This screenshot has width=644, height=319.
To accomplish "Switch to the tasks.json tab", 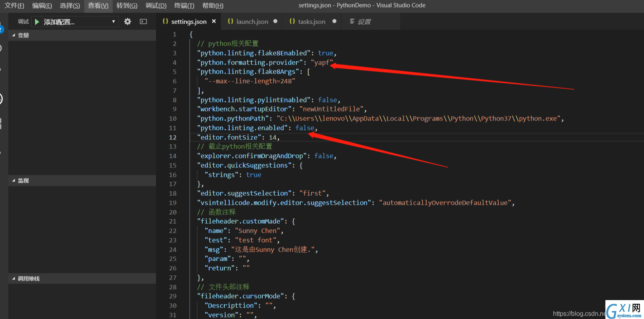I will point(312,22).
